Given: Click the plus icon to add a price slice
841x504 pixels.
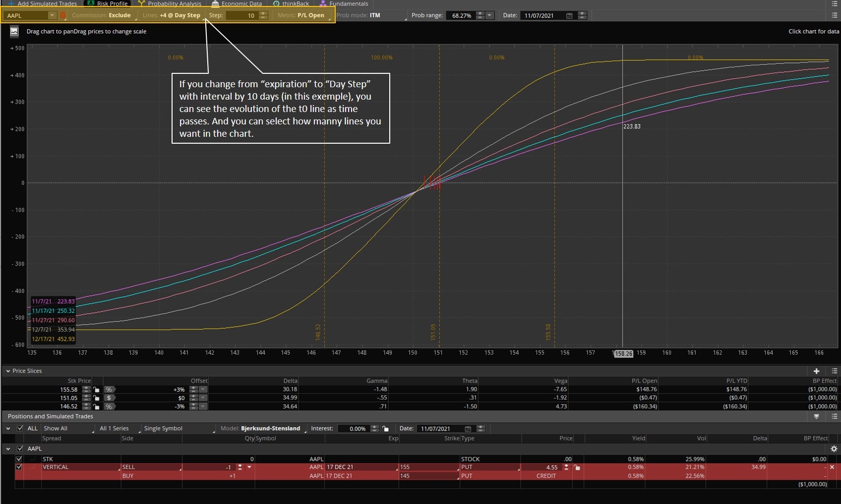Looking at the screenshot, I should coord(816,371).
